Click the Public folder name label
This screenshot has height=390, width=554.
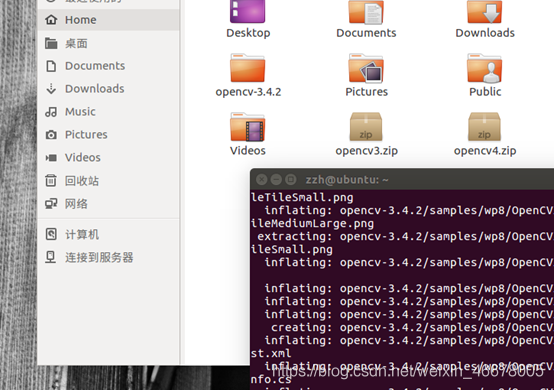point(485,92)
